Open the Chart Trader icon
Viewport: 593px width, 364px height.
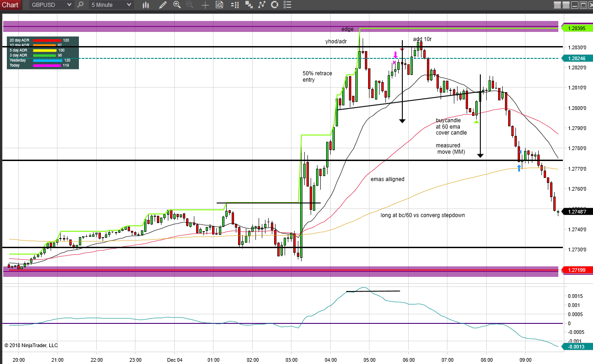pos(234,5)
